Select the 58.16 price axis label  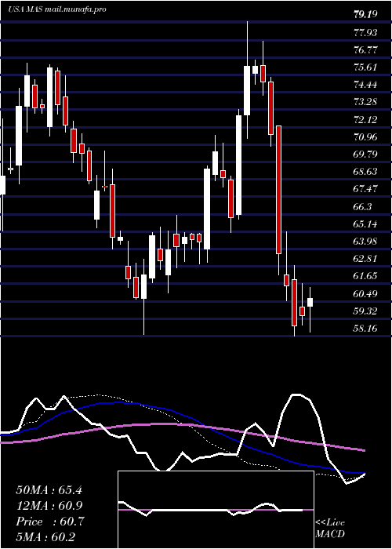365,328
